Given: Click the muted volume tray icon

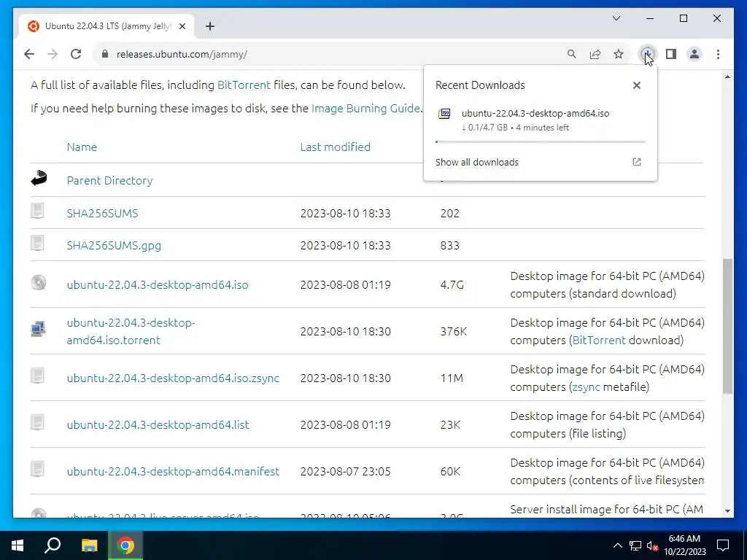Looking at the screenshot, I should [653, 545].
